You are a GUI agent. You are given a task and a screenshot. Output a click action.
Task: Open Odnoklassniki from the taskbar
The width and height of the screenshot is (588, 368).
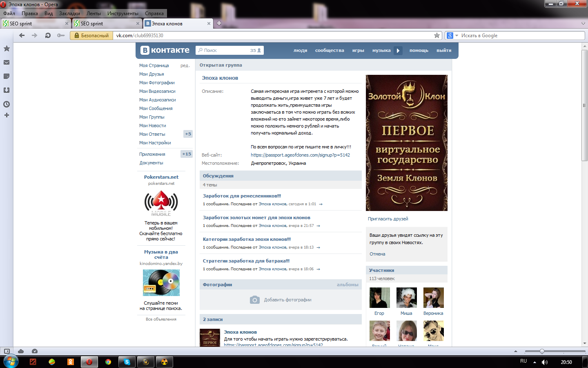(71, 362)
